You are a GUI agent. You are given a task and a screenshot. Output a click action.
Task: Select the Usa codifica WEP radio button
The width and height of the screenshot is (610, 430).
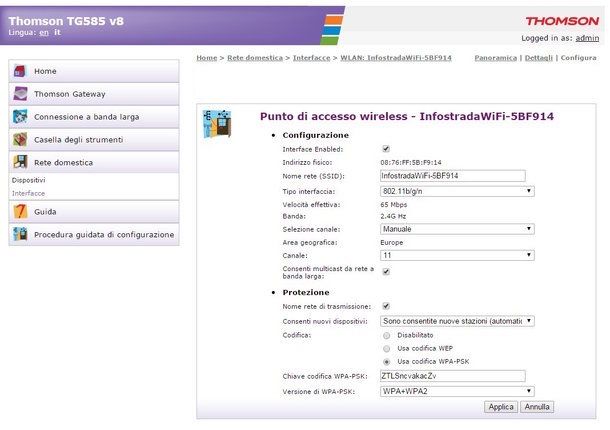[387, 348]
